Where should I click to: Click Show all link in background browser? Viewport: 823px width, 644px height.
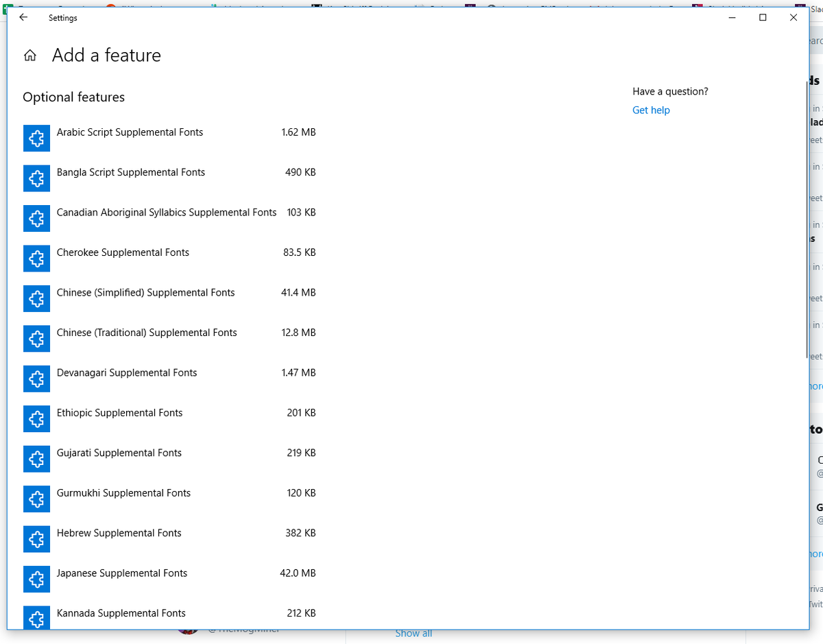coord(414,634)
